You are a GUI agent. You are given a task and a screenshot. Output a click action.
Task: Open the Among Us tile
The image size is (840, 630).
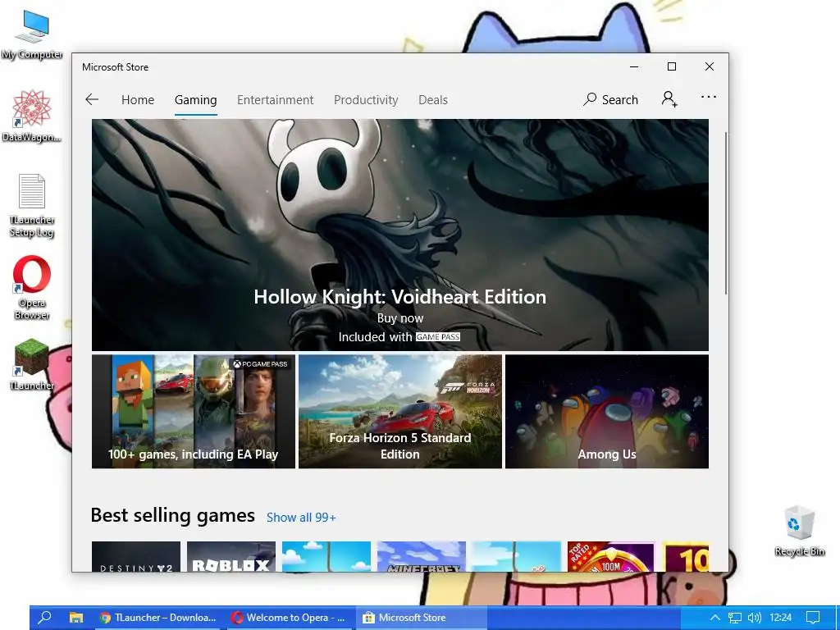tap(607, 412)
